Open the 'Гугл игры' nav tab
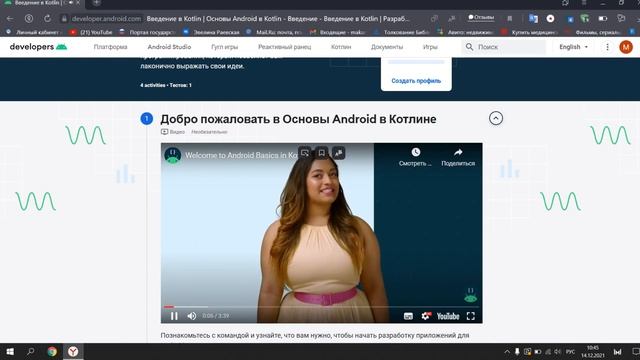 click(224, 47)
